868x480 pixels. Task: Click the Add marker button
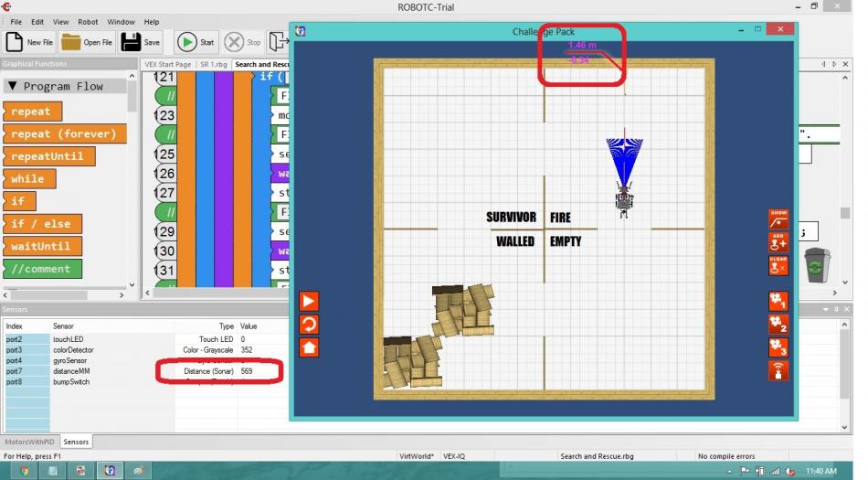pyautogui.click(x=778, y=243)
